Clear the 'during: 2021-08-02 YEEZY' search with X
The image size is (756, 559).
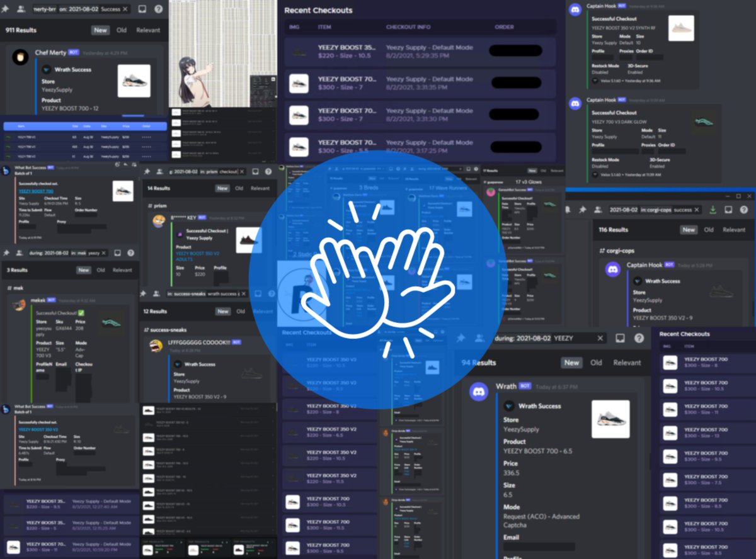pyautogui.click(x=600, y=338)
